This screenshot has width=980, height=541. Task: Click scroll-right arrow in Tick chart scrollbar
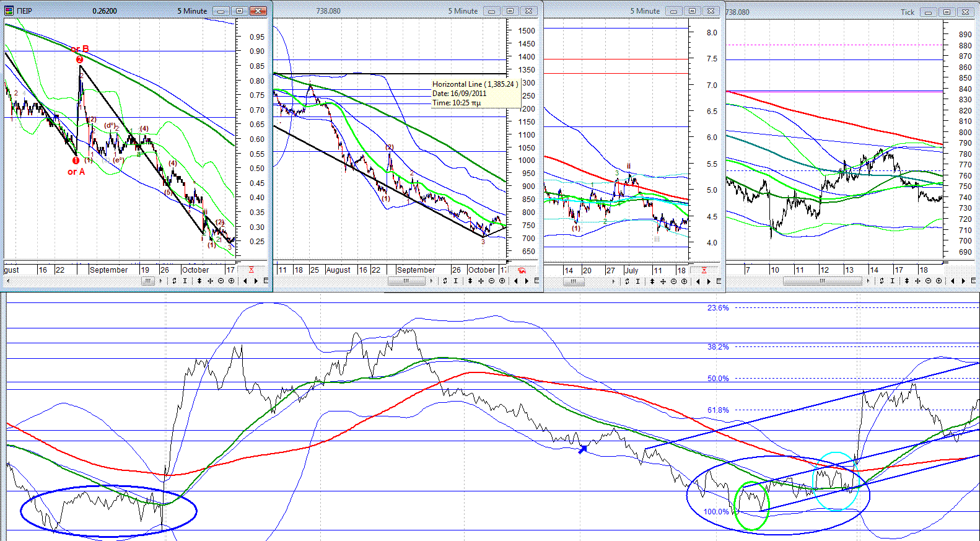(x=868, y=281)
